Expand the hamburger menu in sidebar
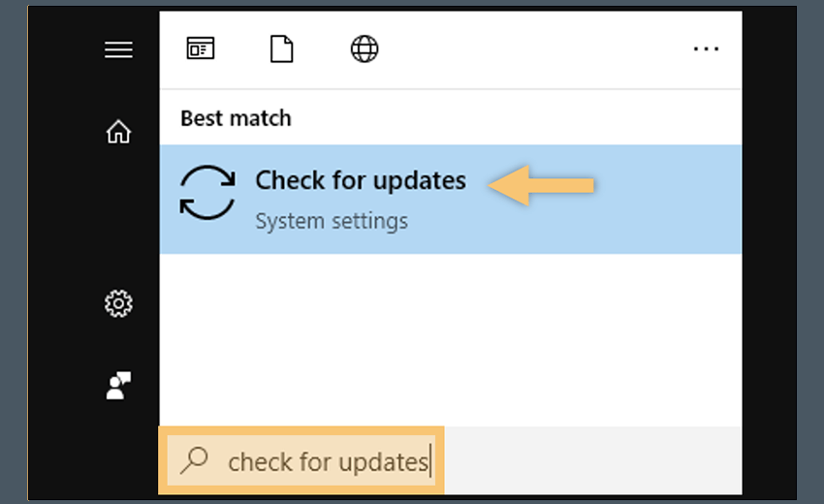 pos(118,50)
